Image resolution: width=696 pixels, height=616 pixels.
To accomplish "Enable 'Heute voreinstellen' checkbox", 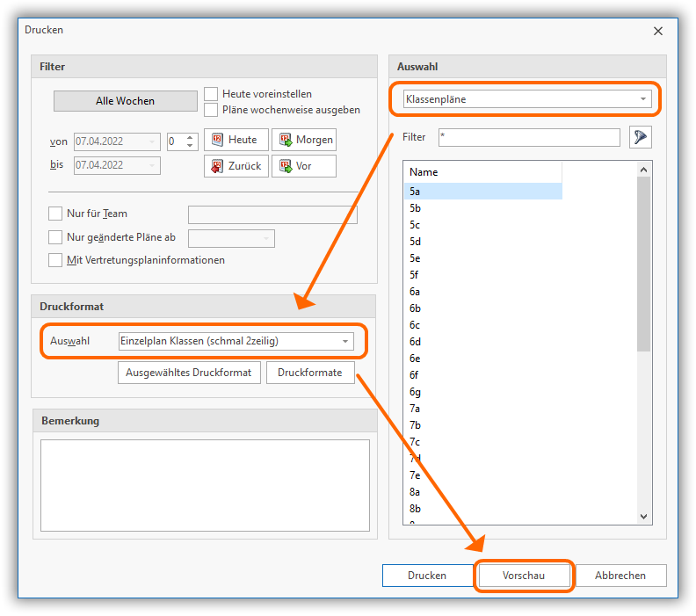I will tap(211, 94).
